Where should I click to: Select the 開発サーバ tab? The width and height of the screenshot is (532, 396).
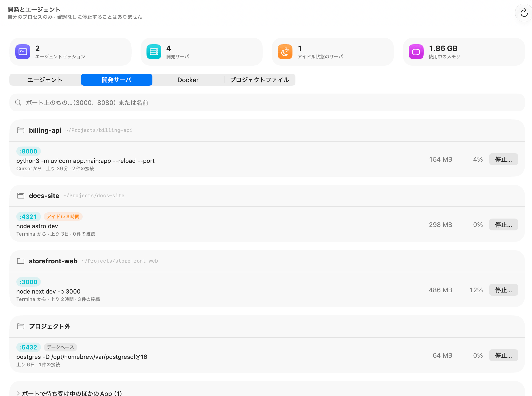click(117, 80)
